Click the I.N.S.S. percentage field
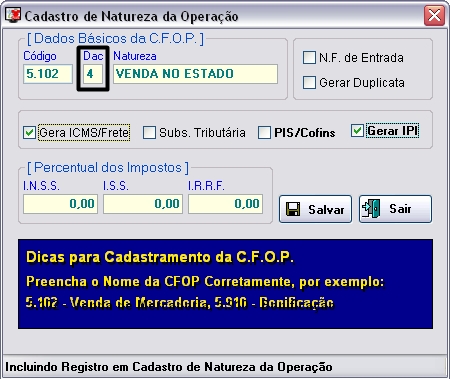450x379 pixels. (x=60, y=204)
